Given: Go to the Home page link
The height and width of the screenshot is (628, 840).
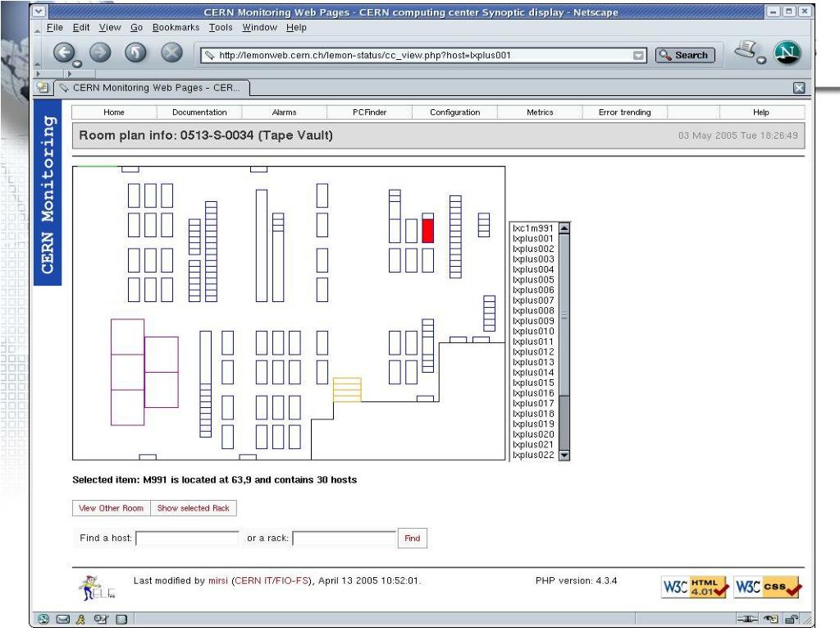Looking at the screenshot, I should [x=113, y=112].
